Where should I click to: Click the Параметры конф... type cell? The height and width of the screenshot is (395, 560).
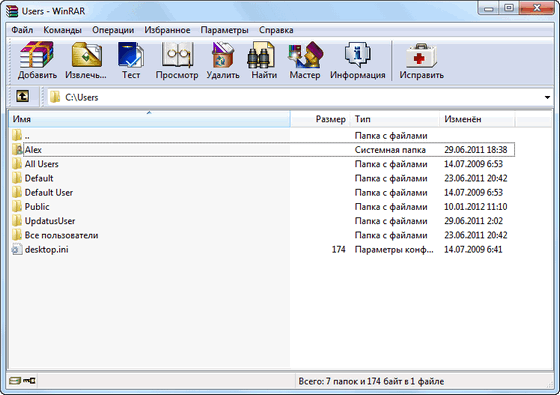[394, 250]
